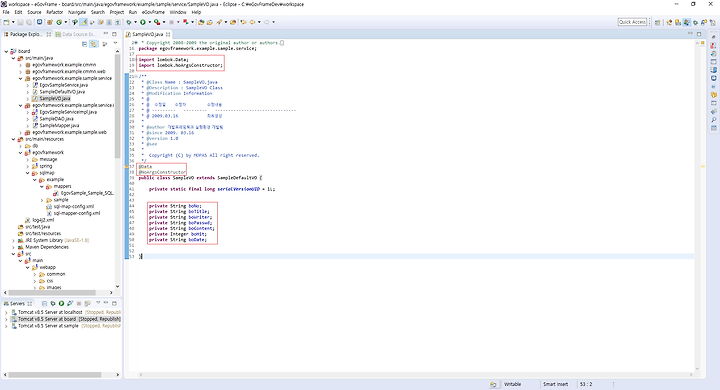The width and height of the screenshot is (720, 390).
Task: Open the Navigate menu
Action: point(77,12)
